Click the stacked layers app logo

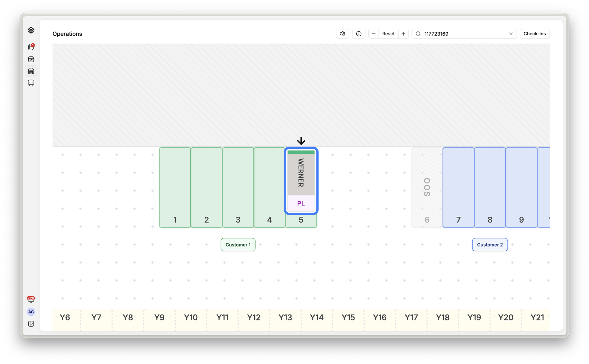click(x=31, y=30)
